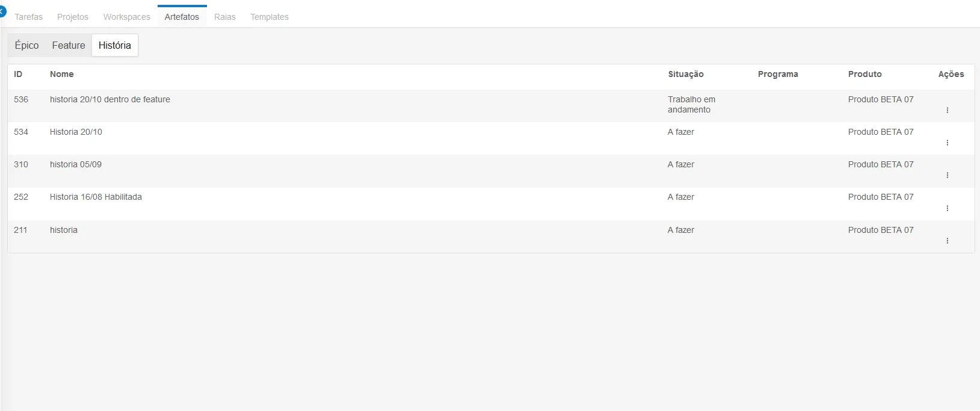The image size is (980, 411).
Task: Click 'A fazer' status of story 211
Action: pyautogui.click(x=681, y=230)
